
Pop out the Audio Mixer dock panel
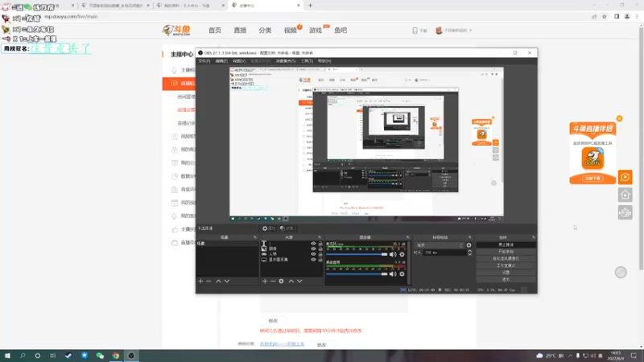[x=408, y=237]
